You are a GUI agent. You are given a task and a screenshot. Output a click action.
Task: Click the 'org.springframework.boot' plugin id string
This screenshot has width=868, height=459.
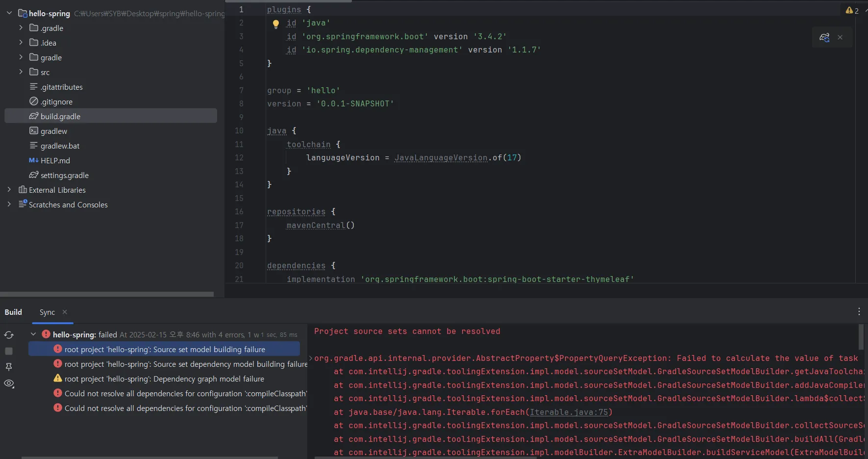pyautogui.click(x=365, y=36)
